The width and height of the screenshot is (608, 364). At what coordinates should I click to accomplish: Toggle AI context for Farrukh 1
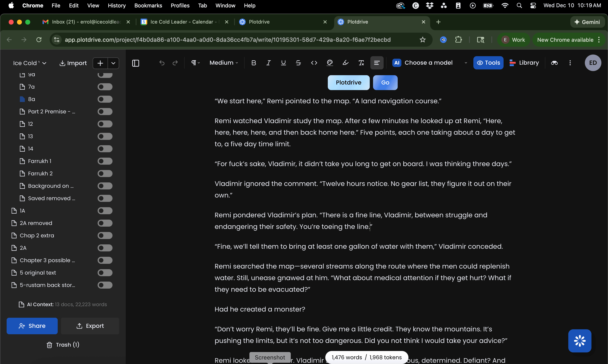(105, 161)
